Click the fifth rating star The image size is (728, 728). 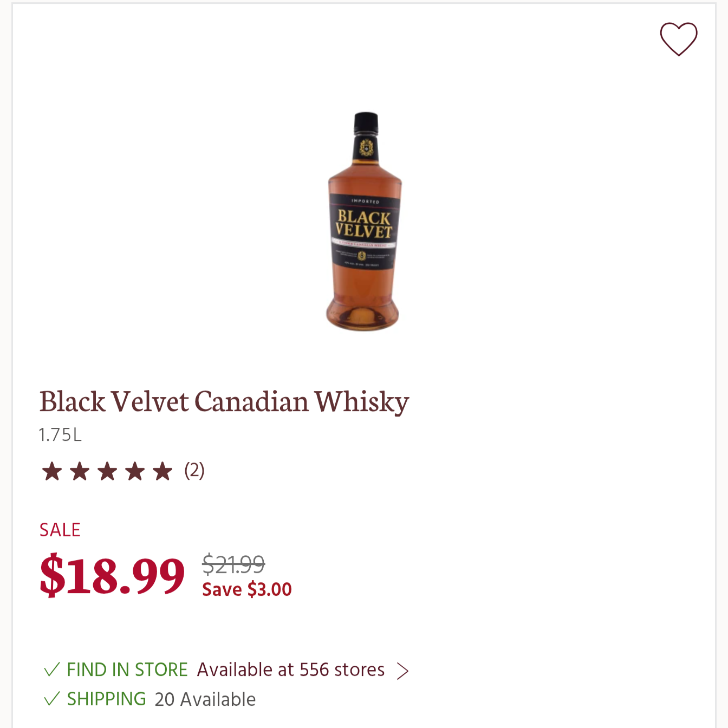pyautogui.click(x=162, y=471)
